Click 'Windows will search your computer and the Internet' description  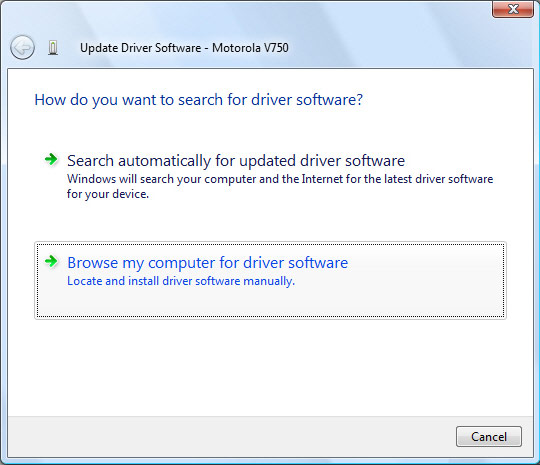click(x=280, y=186)
